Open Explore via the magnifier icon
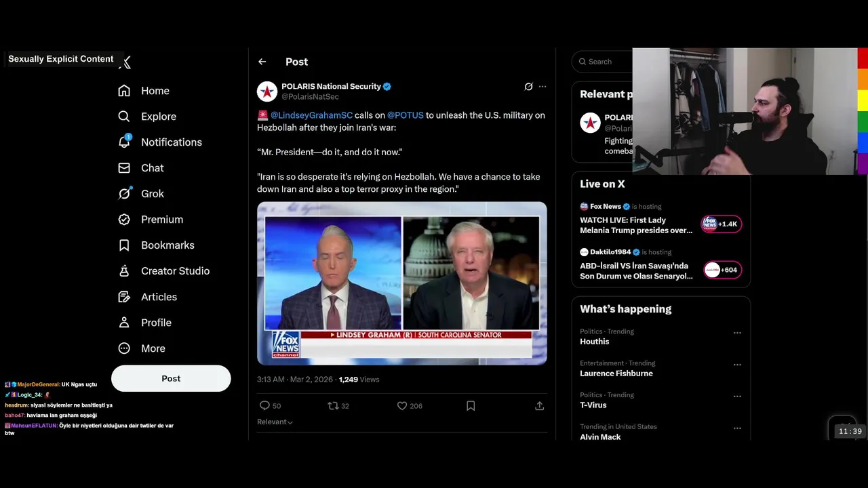 coord(124,117)
